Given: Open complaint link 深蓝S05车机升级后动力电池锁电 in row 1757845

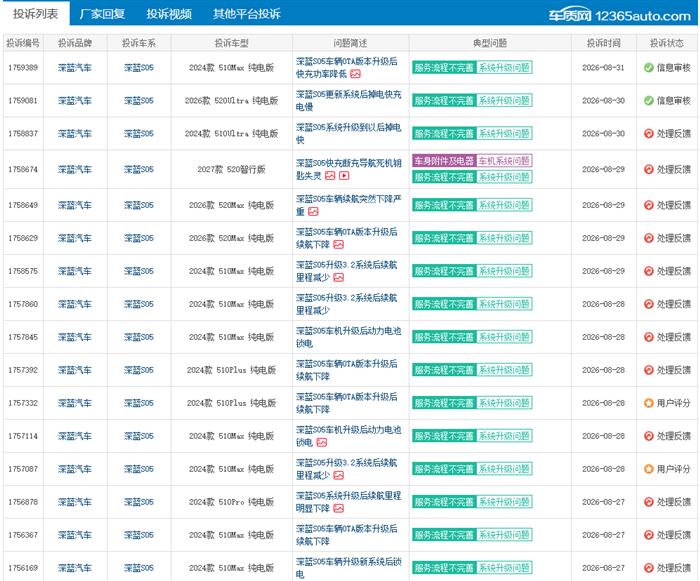Looking at the screenshot, I should click(349, 337).
